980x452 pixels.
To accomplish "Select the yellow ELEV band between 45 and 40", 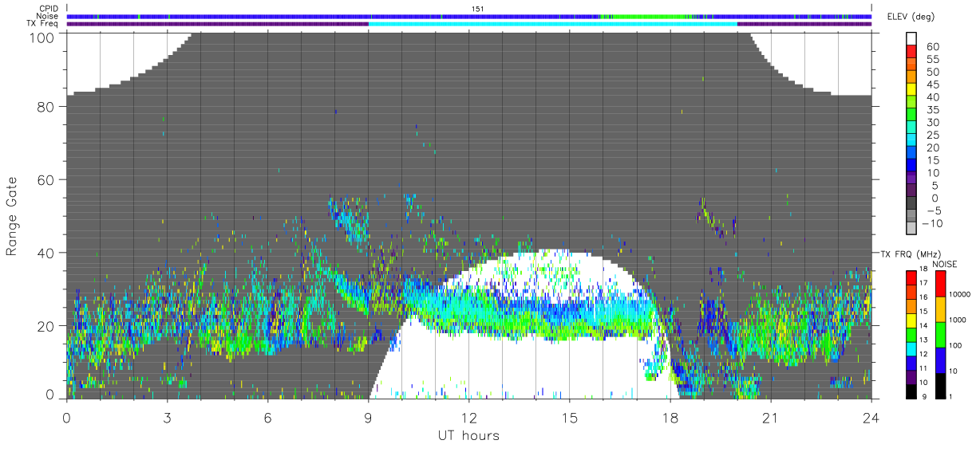I will 911,91.
